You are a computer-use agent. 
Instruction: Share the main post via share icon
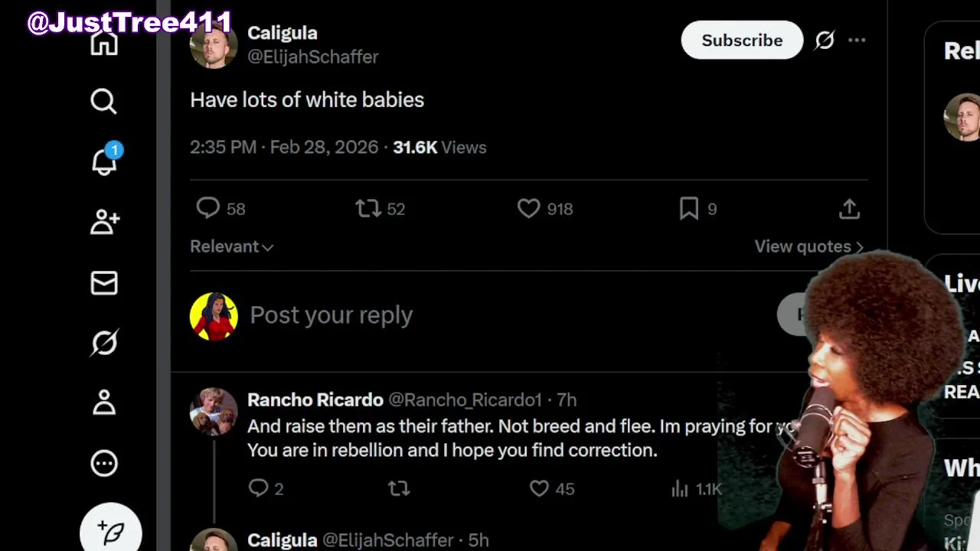pyautogui.click(x=849, y=209)
